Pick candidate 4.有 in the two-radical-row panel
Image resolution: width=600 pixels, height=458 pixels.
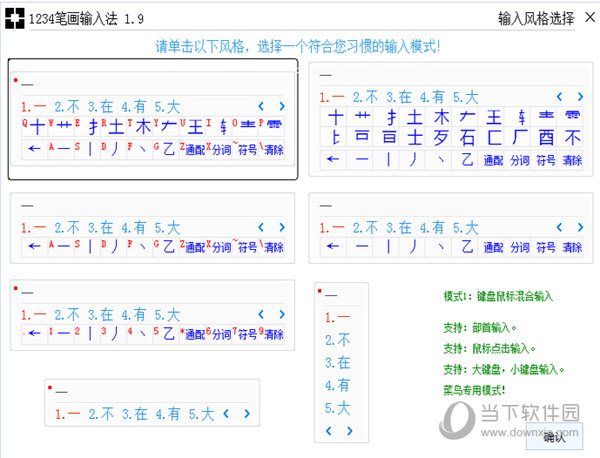click(432, 97)
